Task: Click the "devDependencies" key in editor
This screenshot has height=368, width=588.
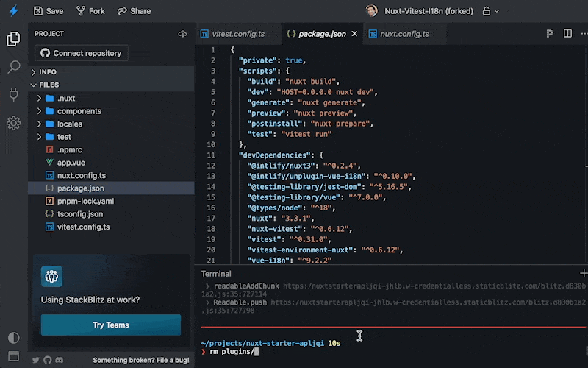Action: [x=279, y=155]
